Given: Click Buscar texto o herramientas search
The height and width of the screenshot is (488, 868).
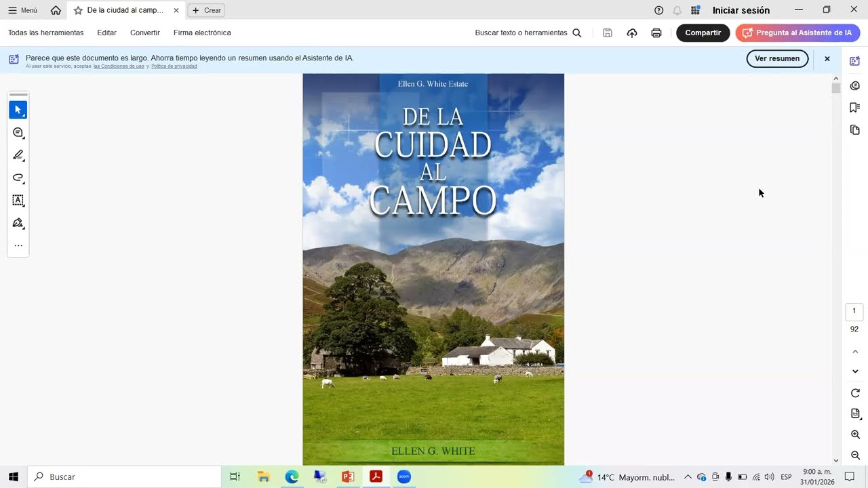Looking at the screenshot, I should (528, 33).
